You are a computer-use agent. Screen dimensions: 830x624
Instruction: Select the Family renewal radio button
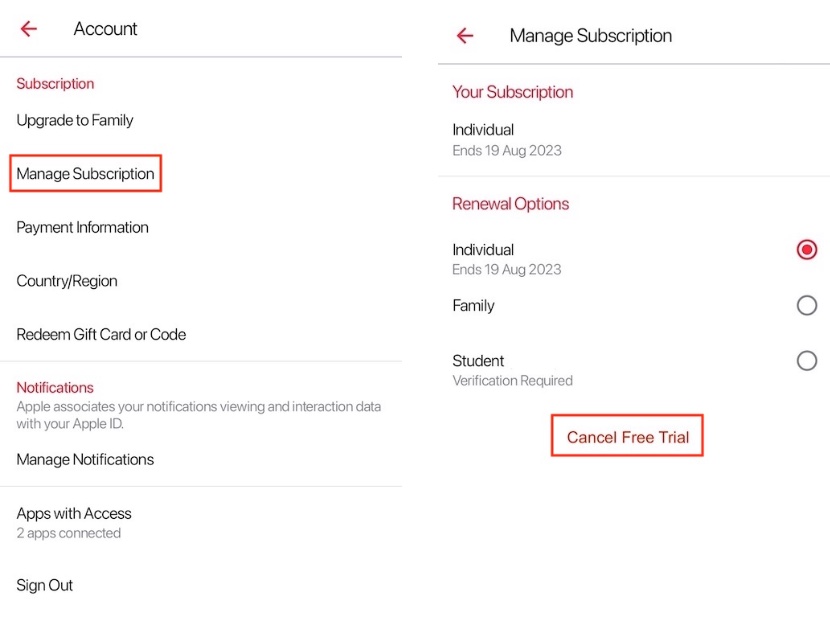click(x=806, y=306)
